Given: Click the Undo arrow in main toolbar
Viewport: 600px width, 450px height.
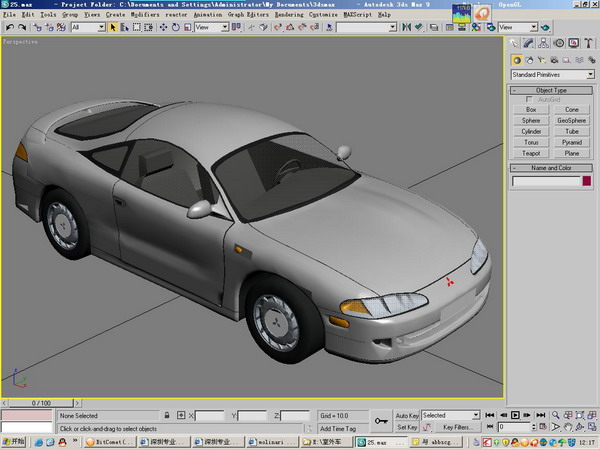Looking at the screenshot, I should pyautogui.click(x=10, y=27).
